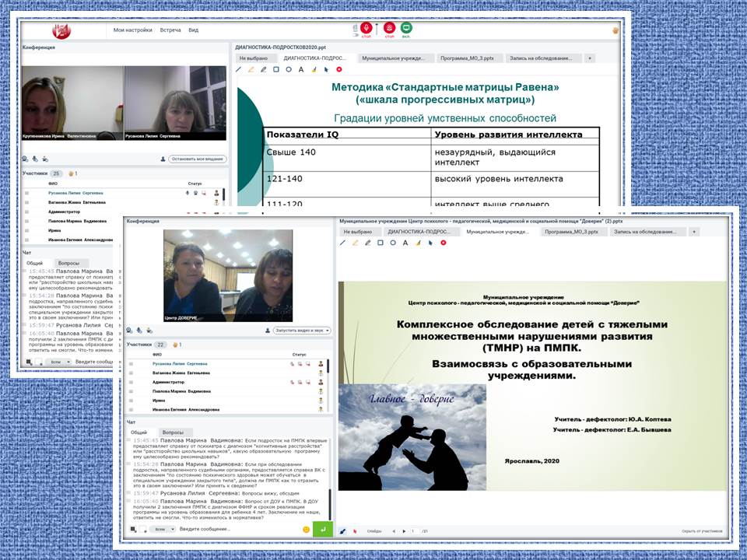The width and height of the screenshot is (747, 560).
Task: Select the eraser brush tool in front window
Action: pyautogui.click(x=419, y=243)
